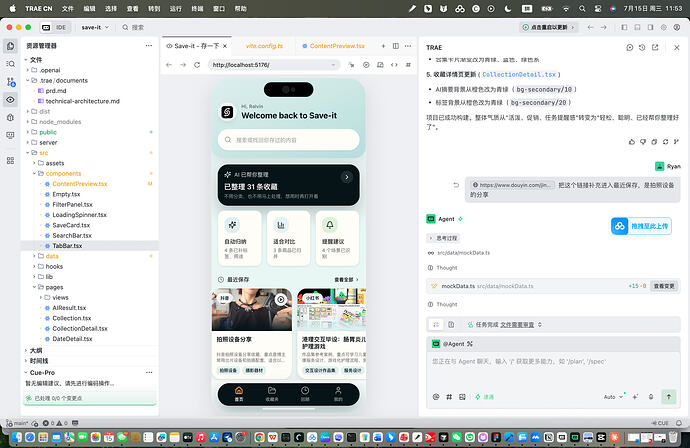Toggle the green skill option in chat input
The image size is (690, 448).
[x=484, y=397]
